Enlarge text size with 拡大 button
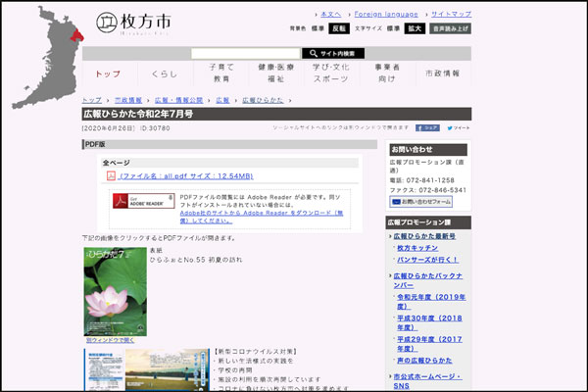Image resolution: width=588 pixels, height=392 pixels. click(x=415, y=29)
